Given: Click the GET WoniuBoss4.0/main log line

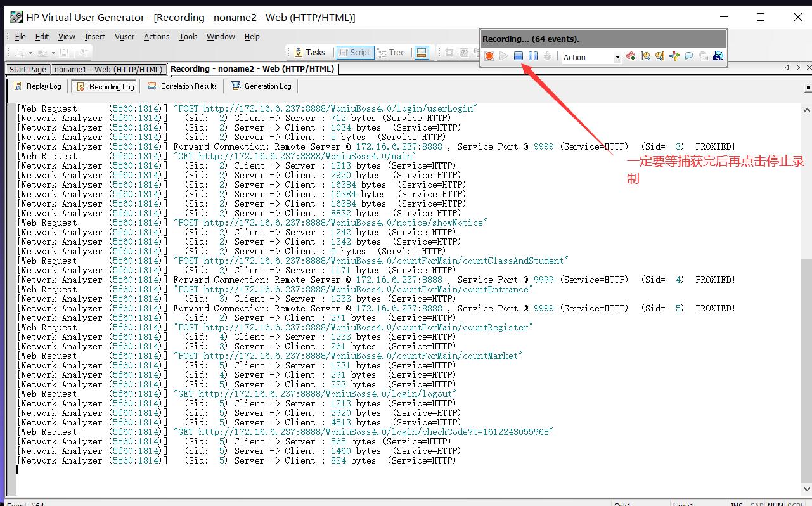Looking at the screenshot, I should [x=217, y=156].
